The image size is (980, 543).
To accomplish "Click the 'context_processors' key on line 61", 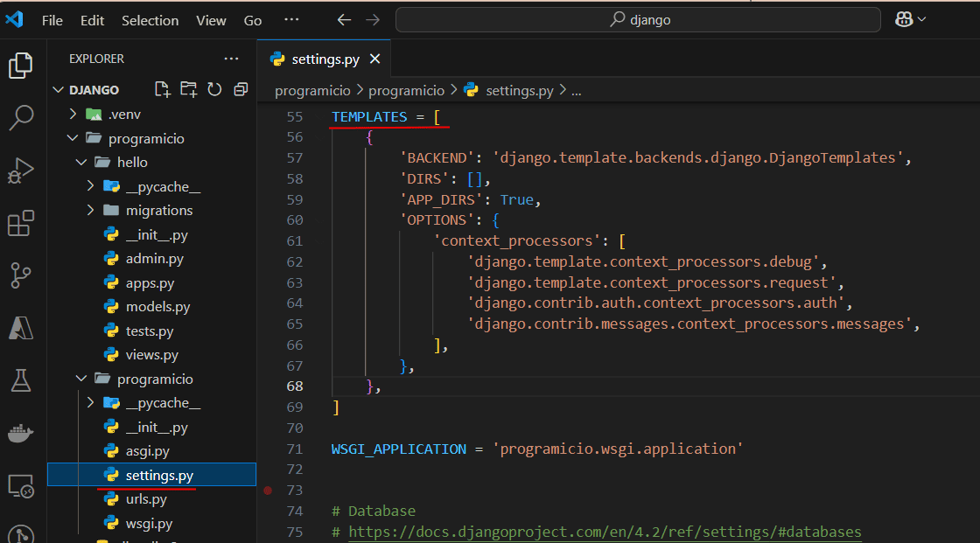I will (x=517, y=241).
